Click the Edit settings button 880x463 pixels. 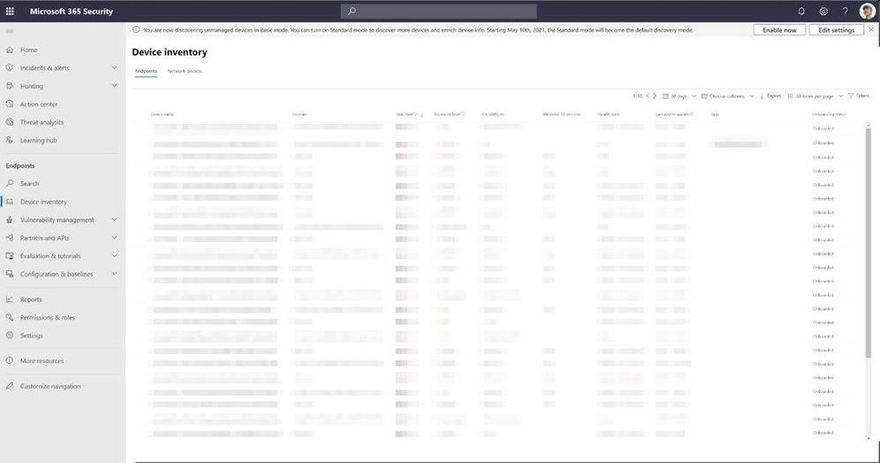click(x=836, y=30)
